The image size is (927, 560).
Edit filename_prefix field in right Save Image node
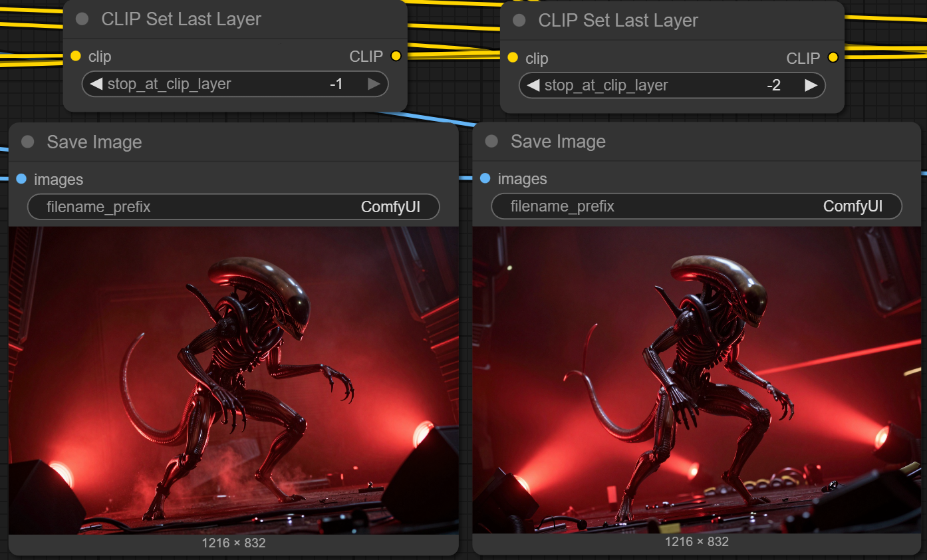coord(696,206)
